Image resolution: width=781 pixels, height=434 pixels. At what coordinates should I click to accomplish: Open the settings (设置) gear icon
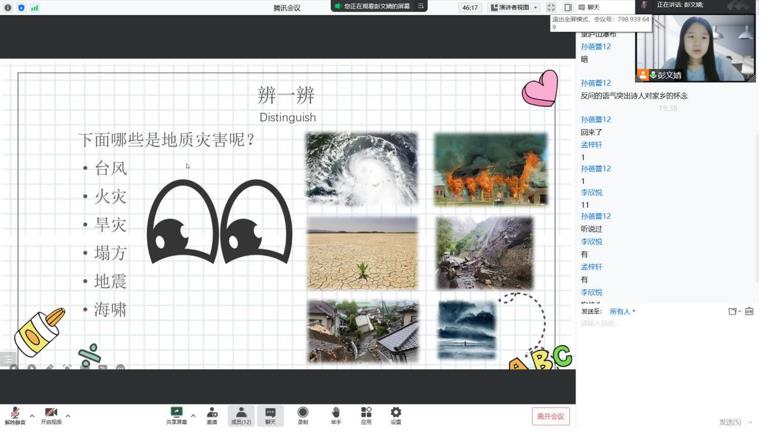pyautogui.click(x=396, y=414)
